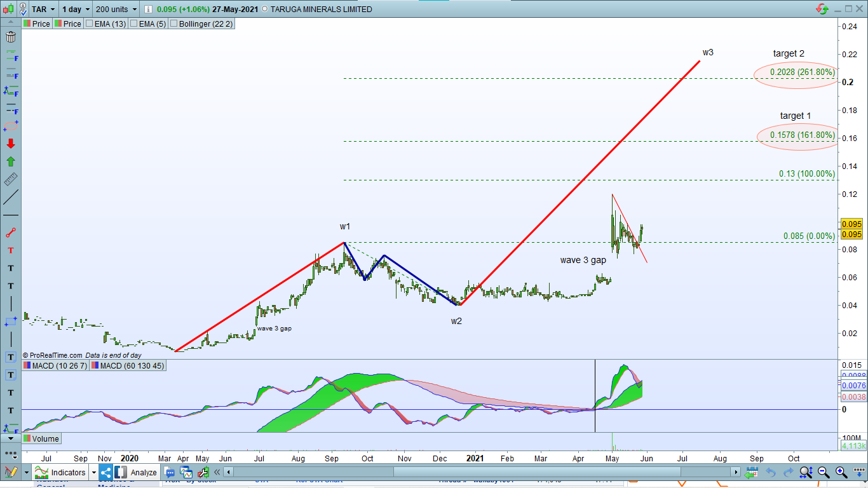Click the scrollbar right arrow button

pyautogui.click(x=736, y=472)
